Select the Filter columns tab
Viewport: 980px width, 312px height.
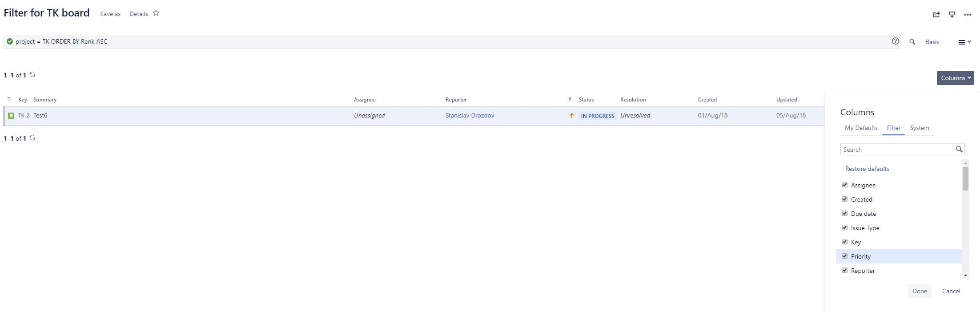[894, 128]
